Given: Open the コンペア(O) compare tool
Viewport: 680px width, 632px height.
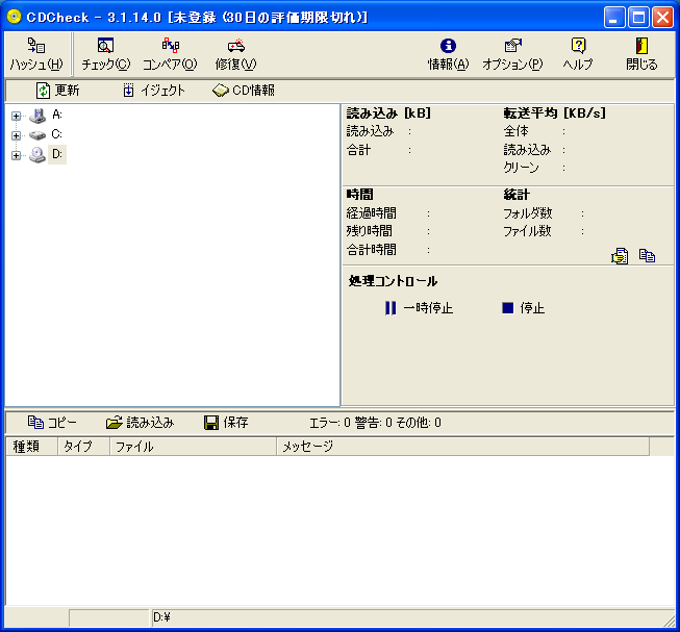Looking at the screenshot, I should coord(170,54).
